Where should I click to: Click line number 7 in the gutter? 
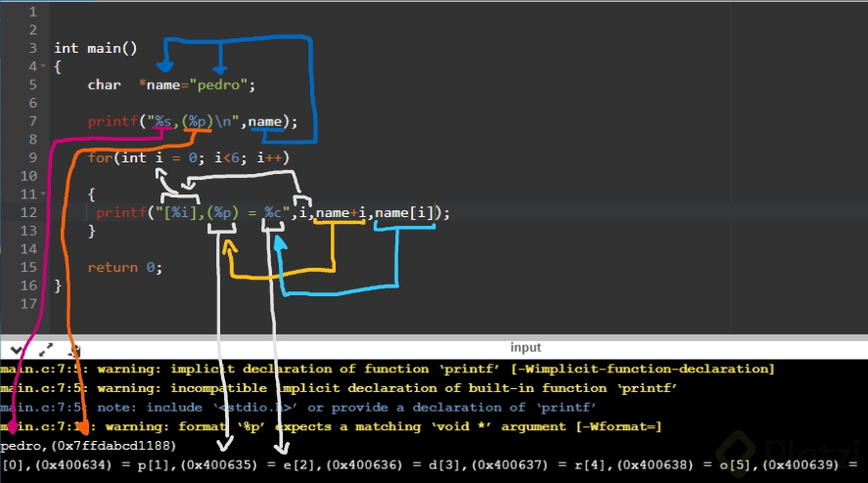(32, 121)
